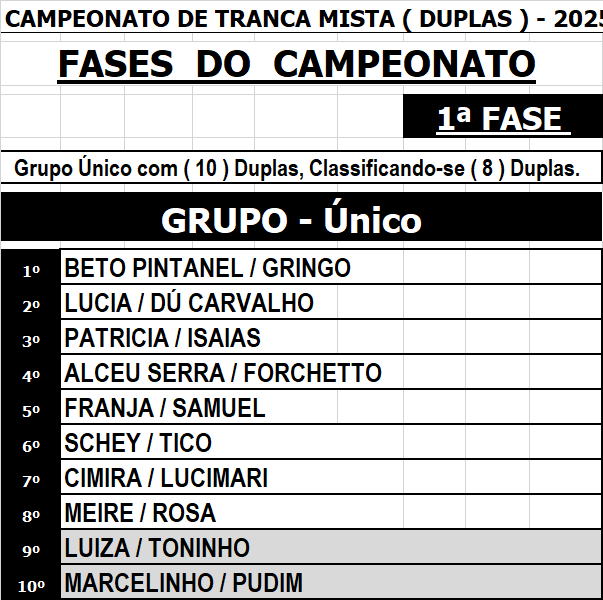Select the '10º' position cell

[31, 584]
